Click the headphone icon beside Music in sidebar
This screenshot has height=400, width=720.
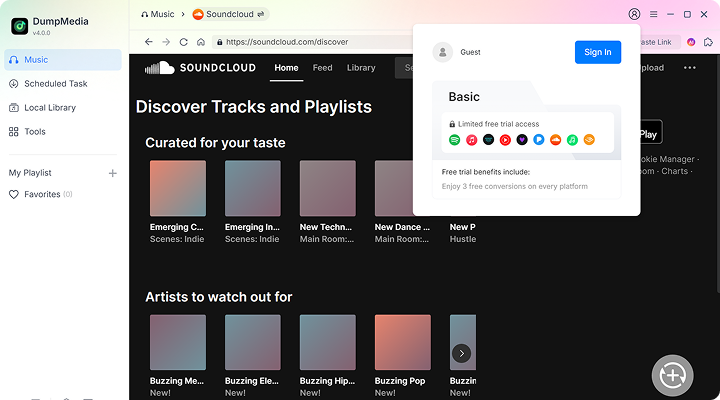[x=14, y=60]
